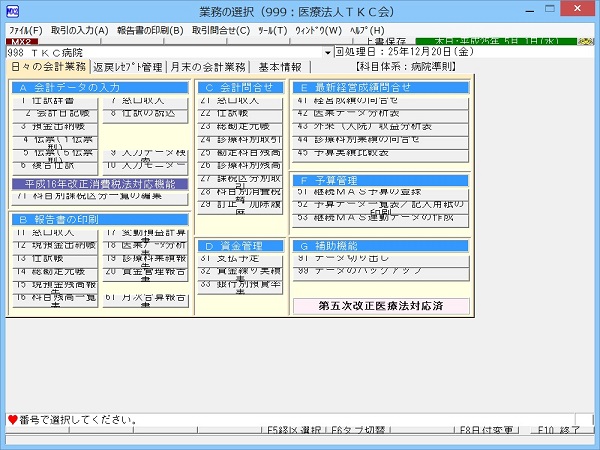This screenshot has height=450, width=600.
Task: Click button 91 データ切り出し
Action: click(381, 262)
